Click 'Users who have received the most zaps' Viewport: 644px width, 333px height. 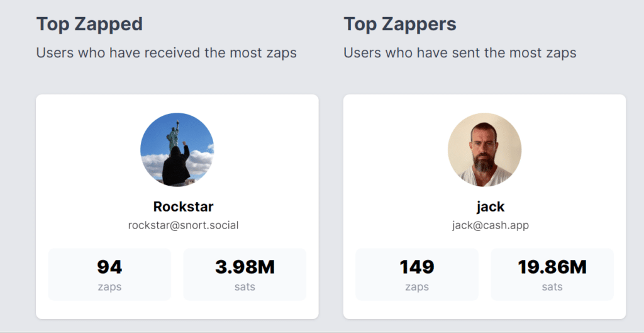point(166,53)
